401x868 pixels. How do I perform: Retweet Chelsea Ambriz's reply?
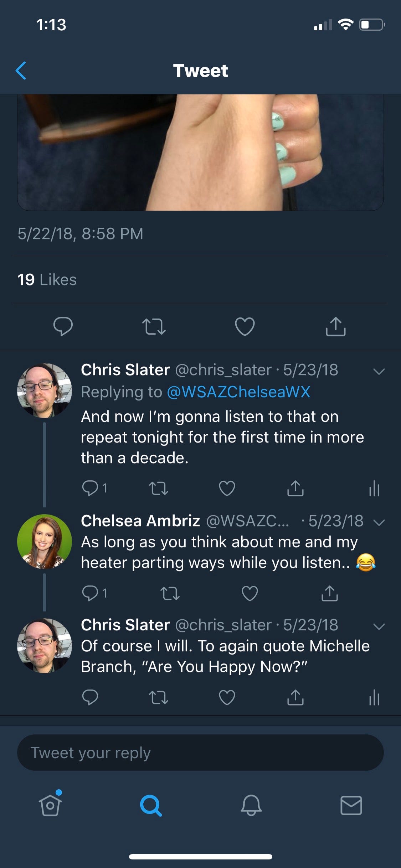click(170, 593)
